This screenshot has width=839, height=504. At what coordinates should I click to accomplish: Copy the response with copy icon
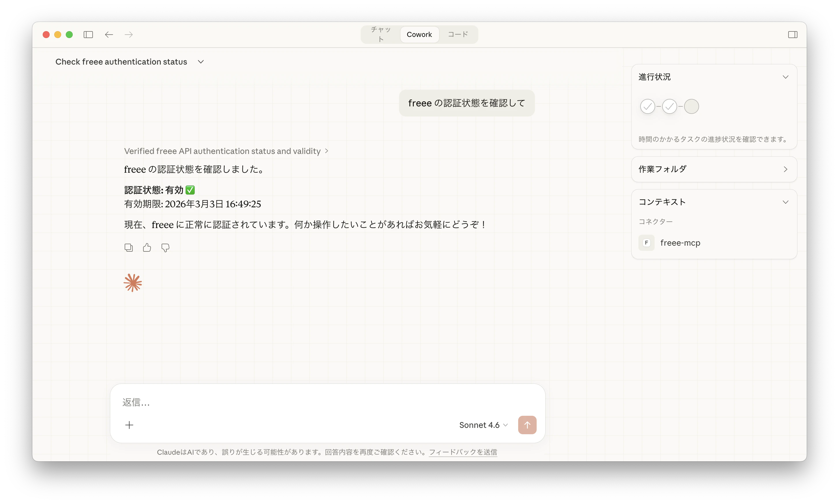(128, 248)
